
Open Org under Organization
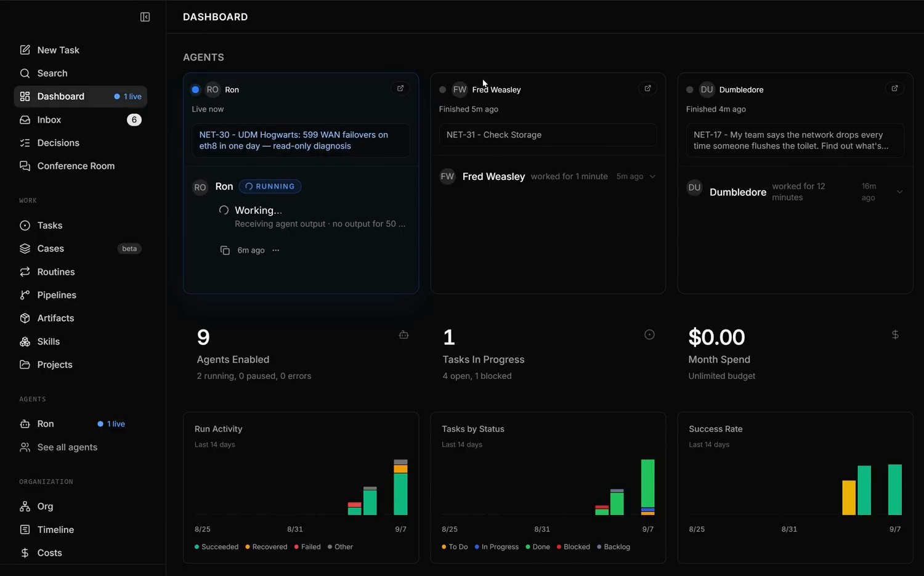pos(80,506)
